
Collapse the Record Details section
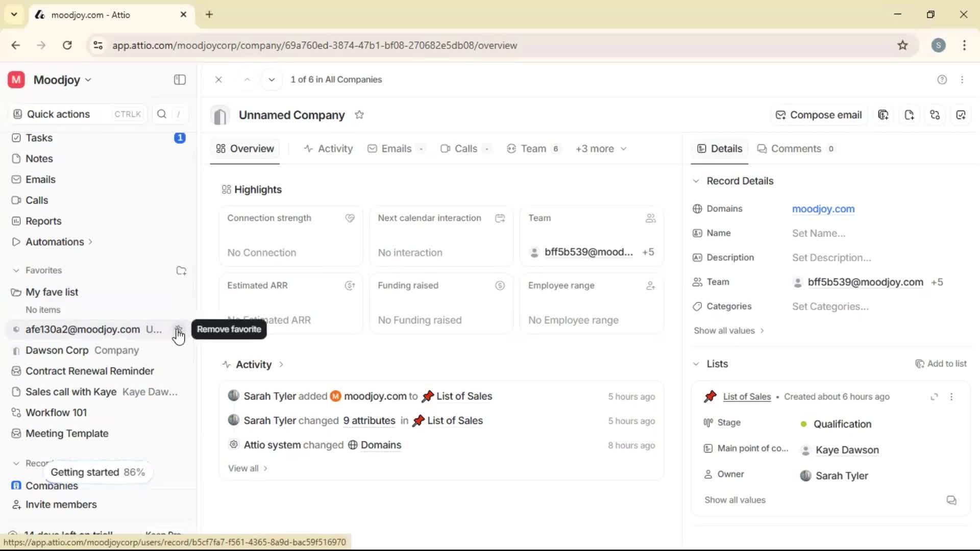click(696, 181)
